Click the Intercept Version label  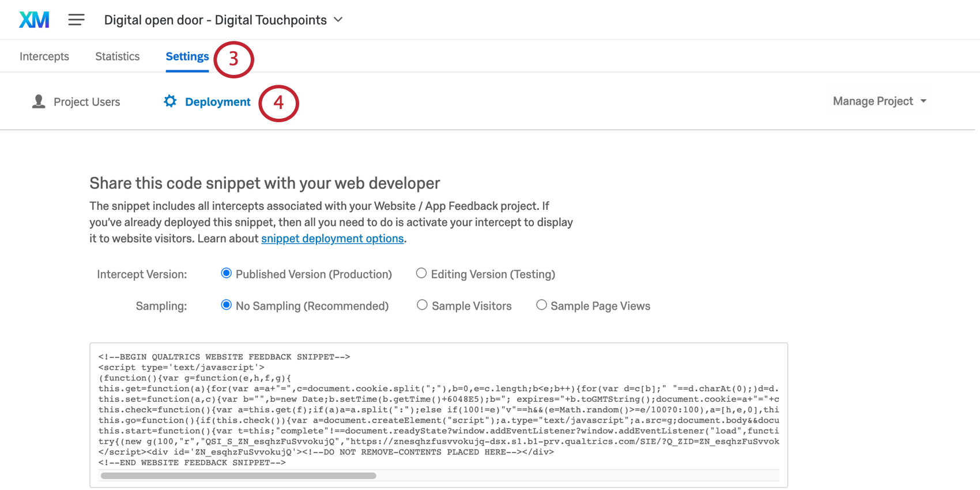point(142,274)
